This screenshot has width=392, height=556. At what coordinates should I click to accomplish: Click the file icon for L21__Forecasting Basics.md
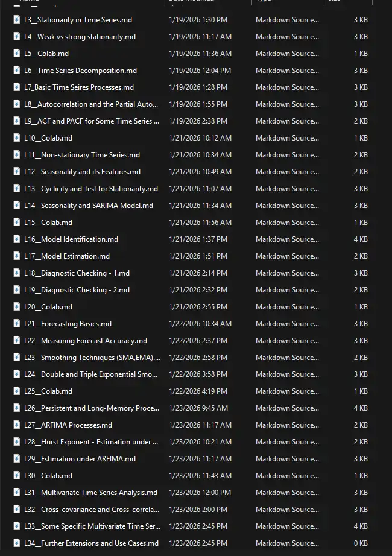17,324
